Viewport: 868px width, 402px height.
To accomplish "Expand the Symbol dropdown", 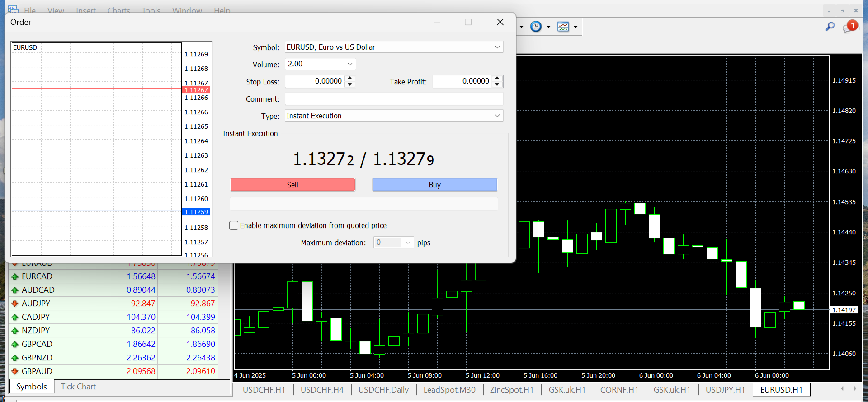I will pyautogui.click(x=497, y=47).
